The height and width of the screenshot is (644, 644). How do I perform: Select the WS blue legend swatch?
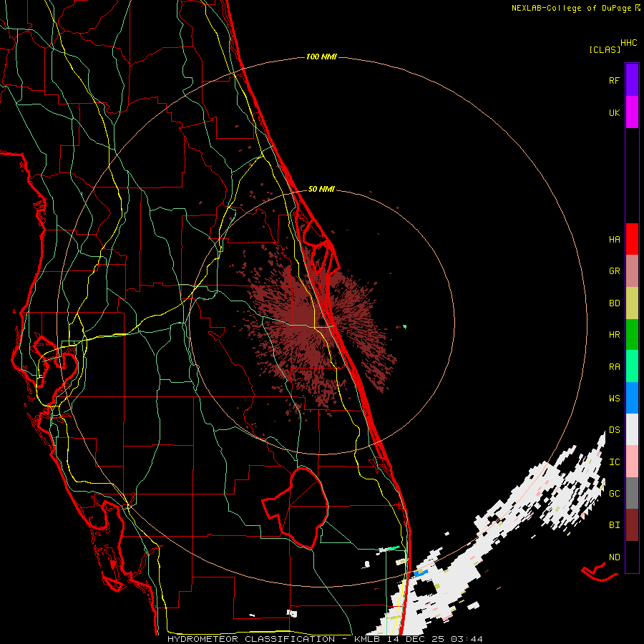[632, 398]
